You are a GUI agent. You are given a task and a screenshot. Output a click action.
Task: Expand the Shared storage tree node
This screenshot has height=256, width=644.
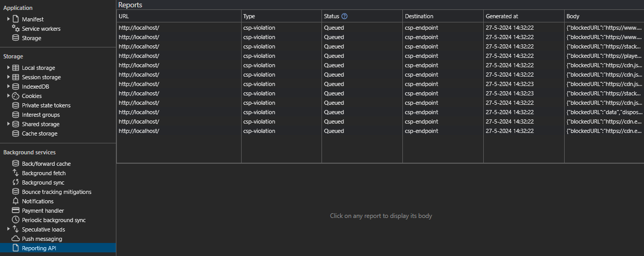(8, 124)
